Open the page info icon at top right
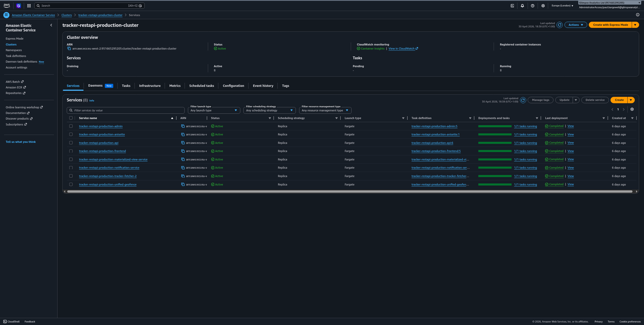Screen dimensions: 644x325 [638, 15]
